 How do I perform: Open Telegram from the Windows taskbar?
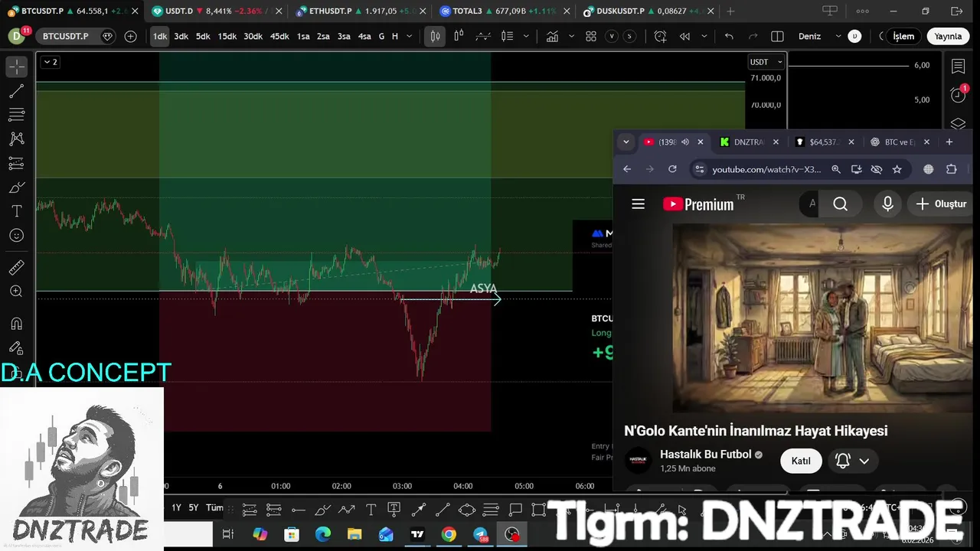tap(480, 534)
